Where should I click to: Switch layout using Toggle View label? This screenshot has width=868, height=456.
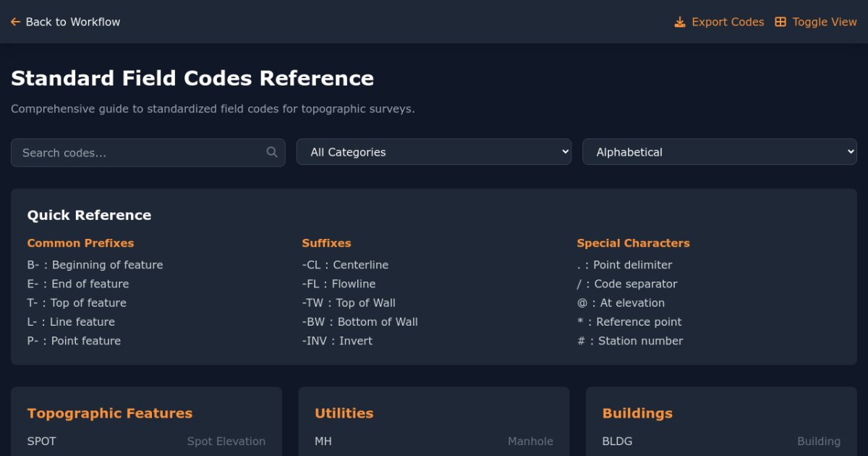[x=825, y=22]
